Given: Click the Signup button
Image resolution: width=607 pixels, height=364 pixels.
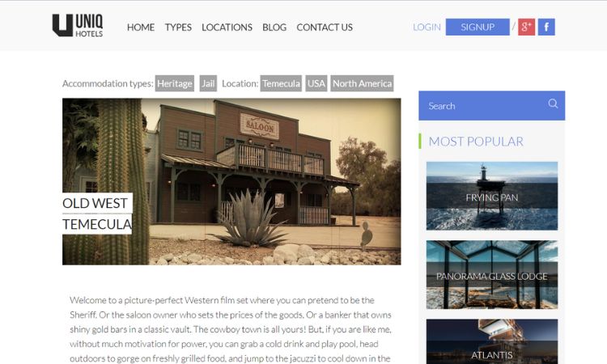Looking at the screenshot, I should [x=478, y=27].
